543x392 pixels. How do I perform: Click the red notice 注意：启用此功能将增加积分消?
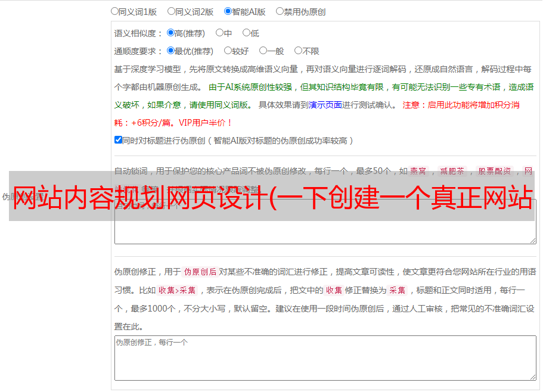tap(461, 105)
